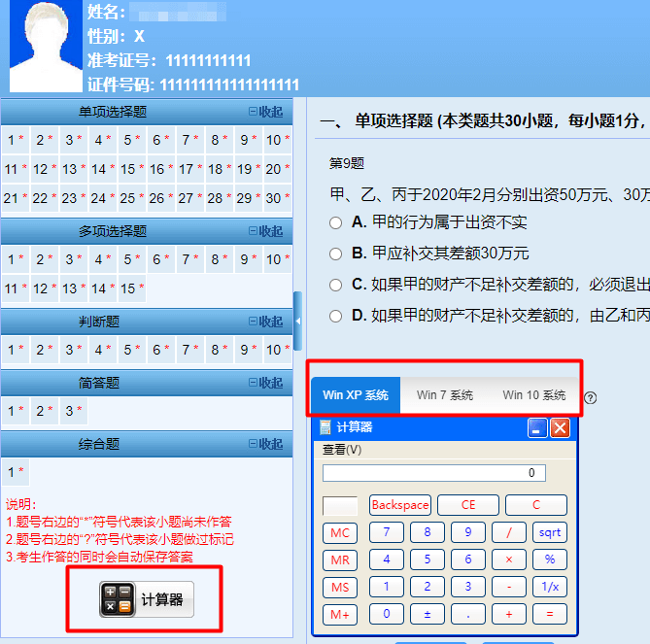The width and height of the screenshot is (650, 644).
Task: Click the 1/x reciprocal key
Action: [550, 587]
